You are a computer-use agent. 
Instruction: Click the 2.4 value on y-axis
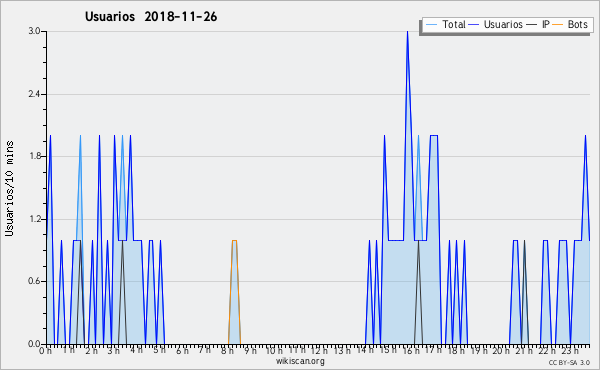tap(34, 94)
